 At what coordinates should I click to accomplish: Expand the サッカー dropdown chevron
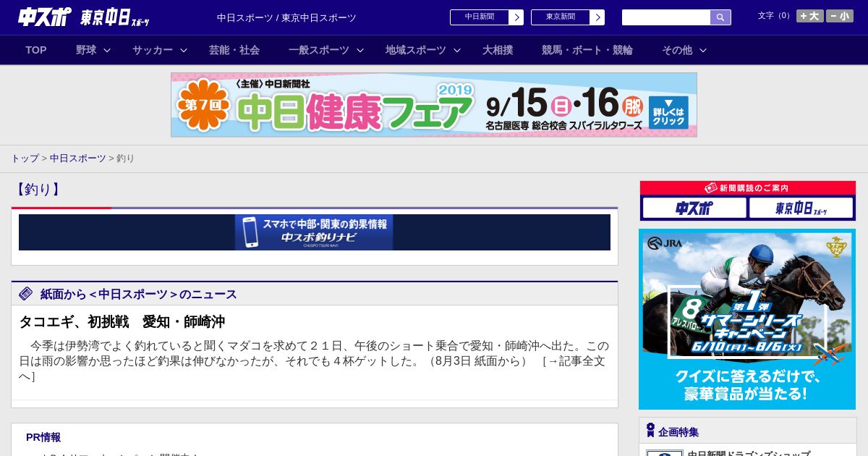[184, 50]
